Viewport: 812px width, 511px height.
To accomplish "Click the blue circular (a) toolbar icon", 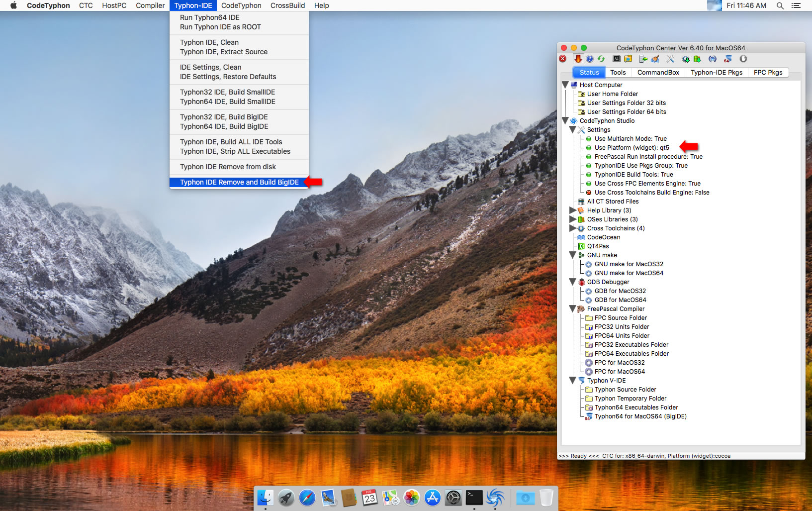I will click(x=713, y=59).
